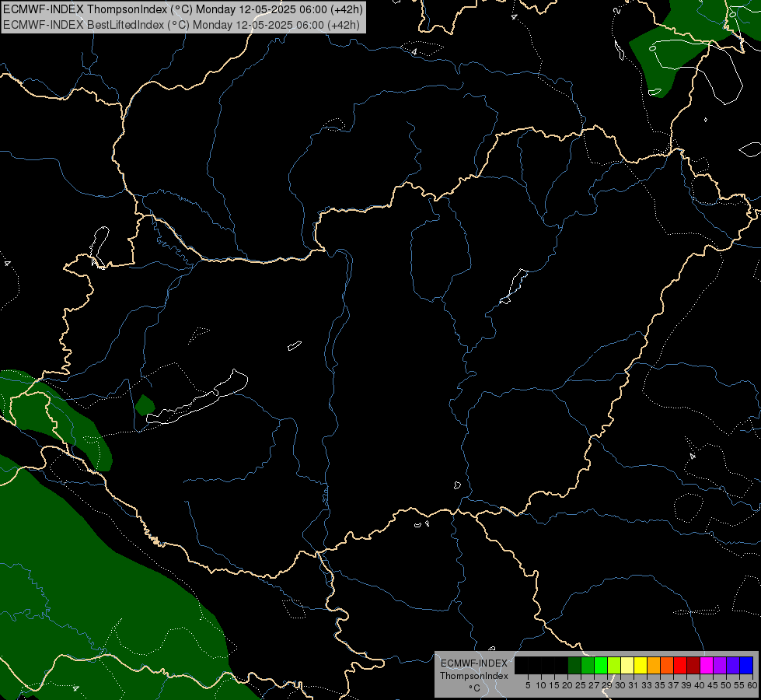Click legend scale value 25

coord(581,685)
